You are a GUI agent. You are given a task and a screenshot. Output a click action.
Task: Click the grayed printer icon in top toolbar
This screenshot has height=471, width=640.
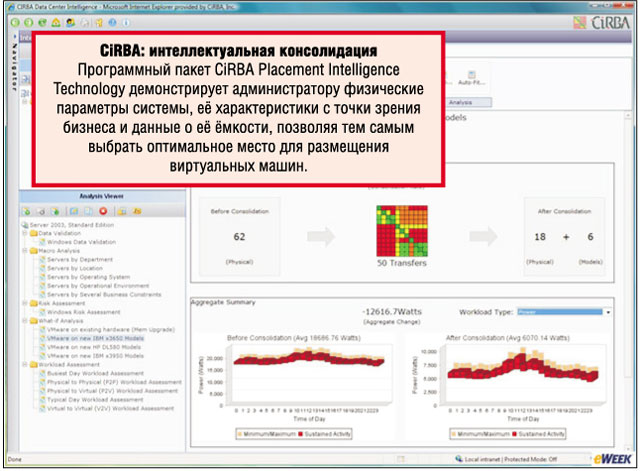coord(84,23)
